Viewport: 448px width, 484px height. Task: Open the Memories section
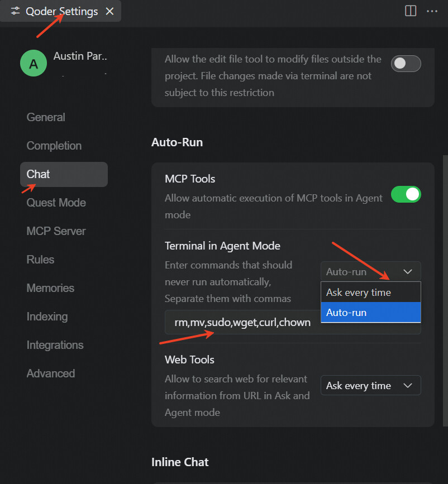50,288
